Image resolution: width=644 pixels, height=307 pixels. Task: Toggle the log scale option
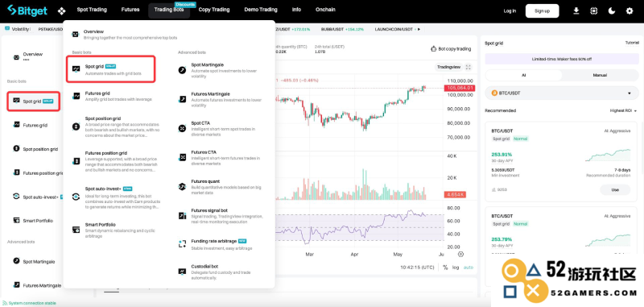click(456, 268)
